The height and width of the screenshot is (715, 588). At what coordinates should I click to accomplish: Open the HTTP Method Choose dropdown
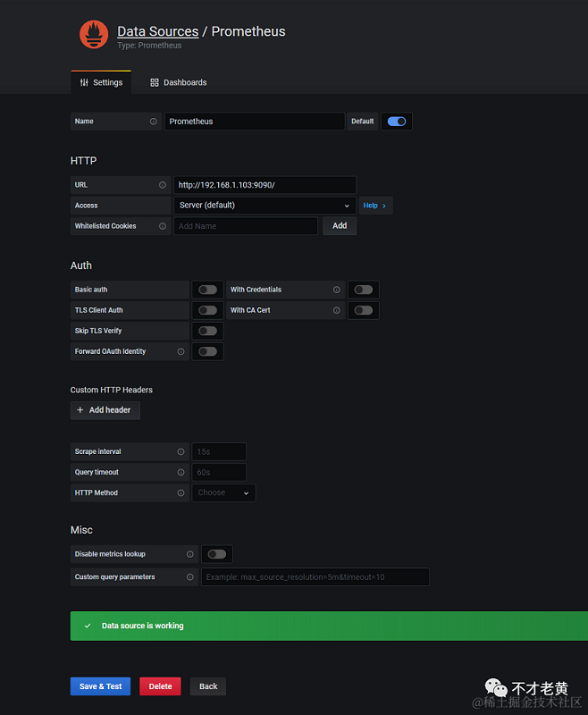click(223, 493)
